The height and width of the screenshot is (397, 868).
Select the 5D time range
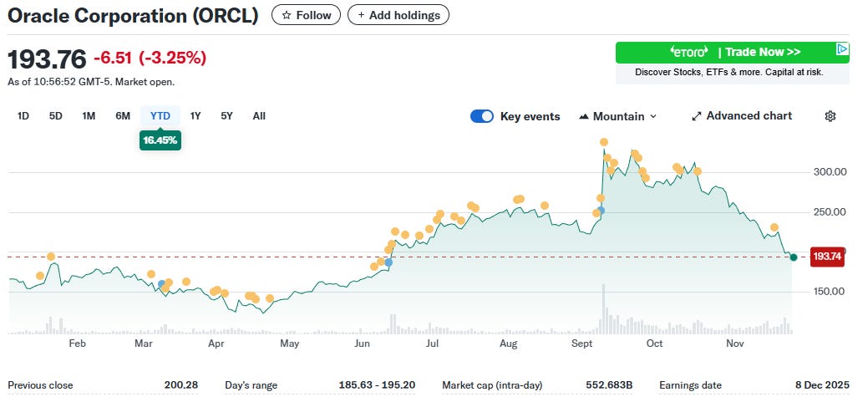55,115
